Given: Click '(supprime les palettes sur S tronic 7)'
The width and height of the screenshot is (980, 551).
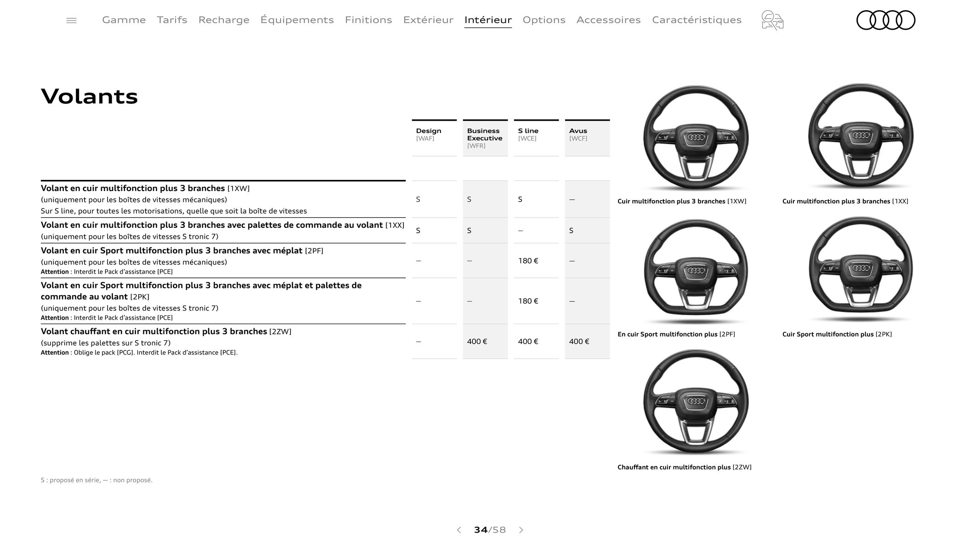Looking at the screenshot, I should tap(106, 343).
